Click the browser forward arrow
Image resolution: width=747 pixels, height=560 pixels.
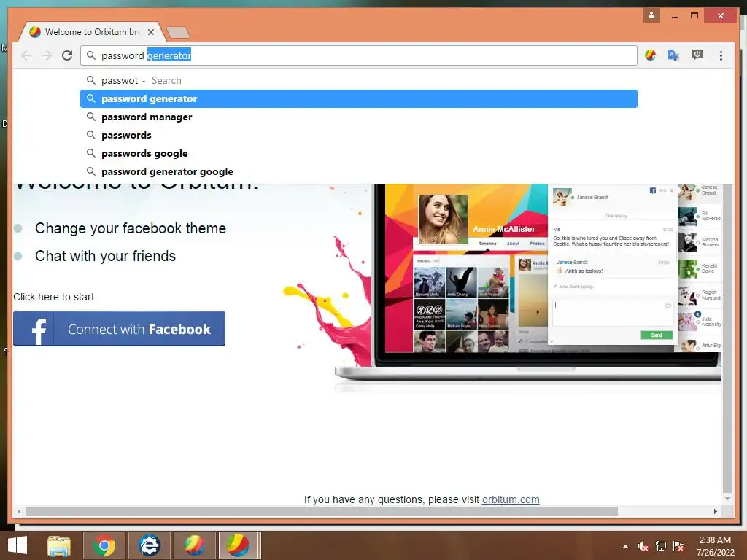(46, 55)
